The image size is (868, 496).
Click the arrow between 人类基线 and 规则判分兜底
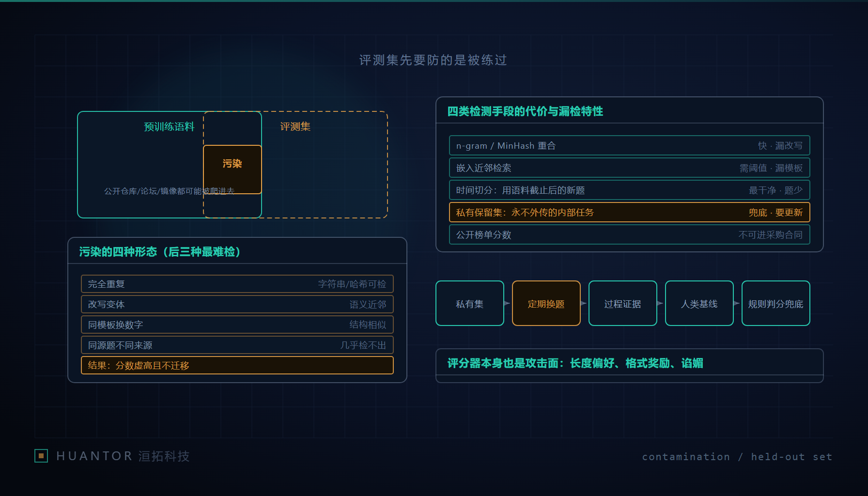coord(737,303)
